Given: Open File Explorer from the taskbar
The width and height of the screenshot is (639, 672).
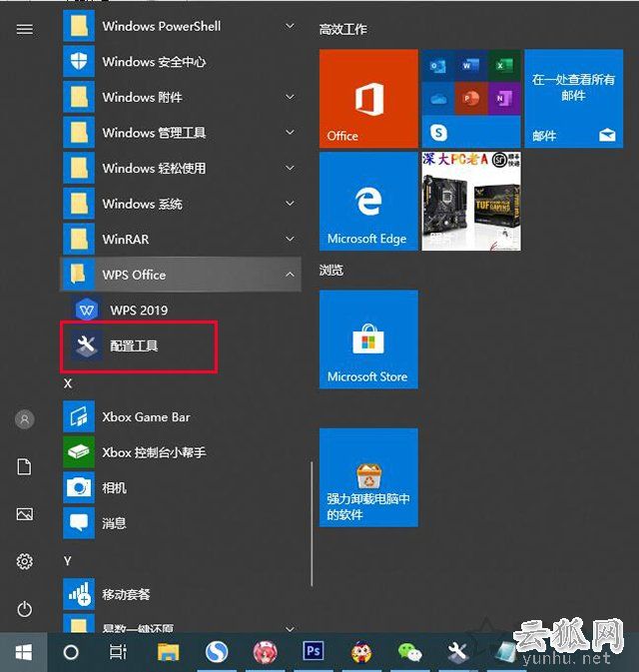Looking at the screenshot, I should (x=168, y=652).
